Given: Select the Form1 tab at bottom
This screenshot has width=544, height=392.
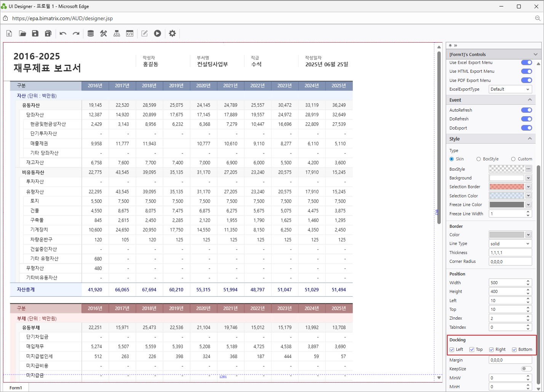Looking at the screenshot, I should pyautogui.click(x=16, y=388).
